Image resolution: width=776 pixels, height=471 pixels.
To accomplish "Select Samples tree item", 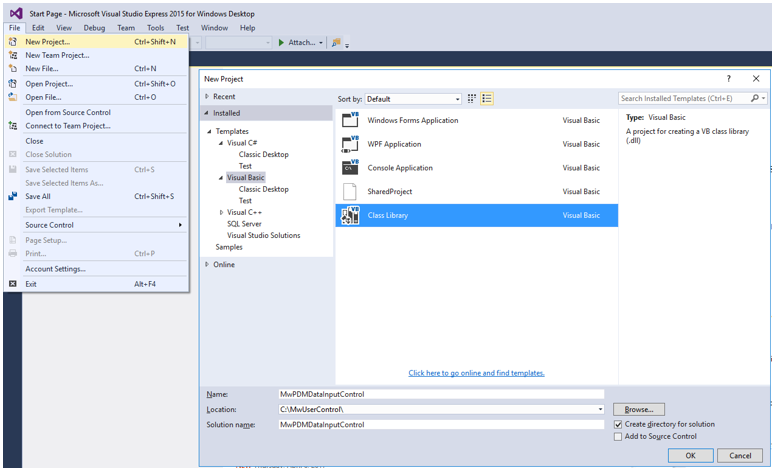I will click(229, 247).
